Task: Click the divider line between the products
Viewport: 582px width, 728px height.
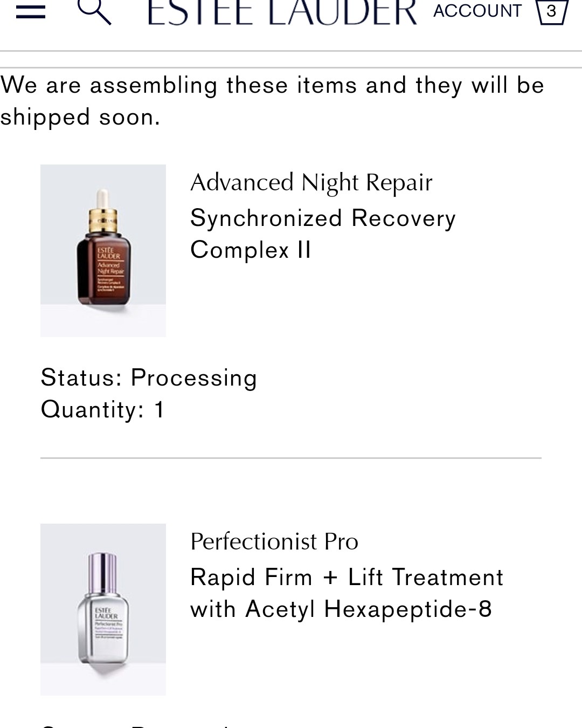Action: [291, 458]
